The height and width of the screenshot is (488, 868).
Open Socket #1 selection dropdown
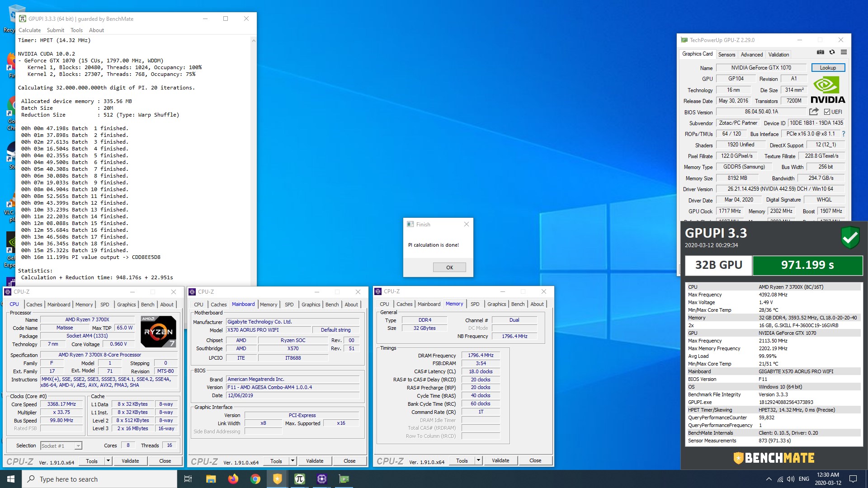pos(61,446)
